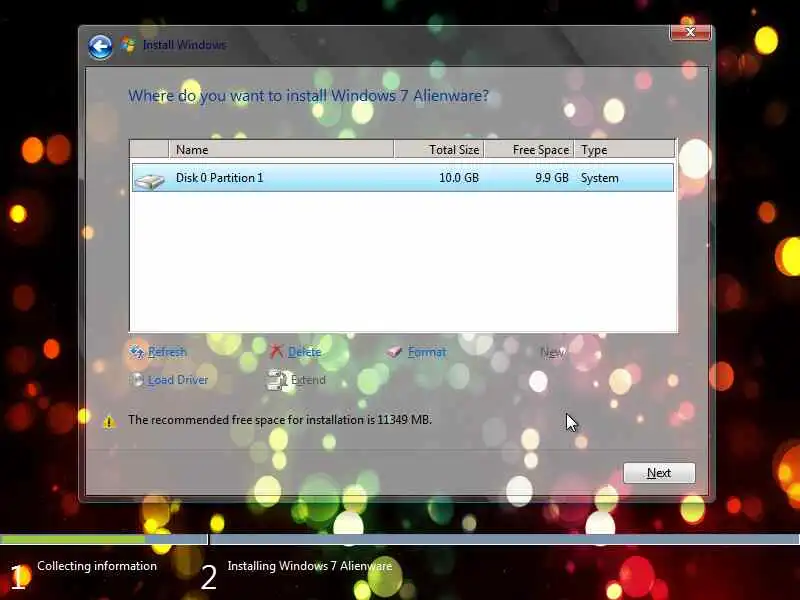Click the pink eraser Format icon

(x=394, y=352)
